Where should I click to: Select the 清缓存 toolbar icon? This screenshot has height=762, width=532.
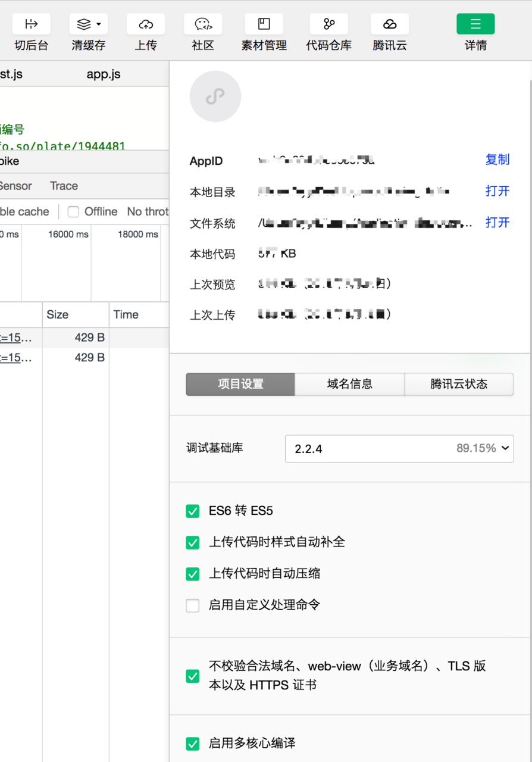pos(84,24)
